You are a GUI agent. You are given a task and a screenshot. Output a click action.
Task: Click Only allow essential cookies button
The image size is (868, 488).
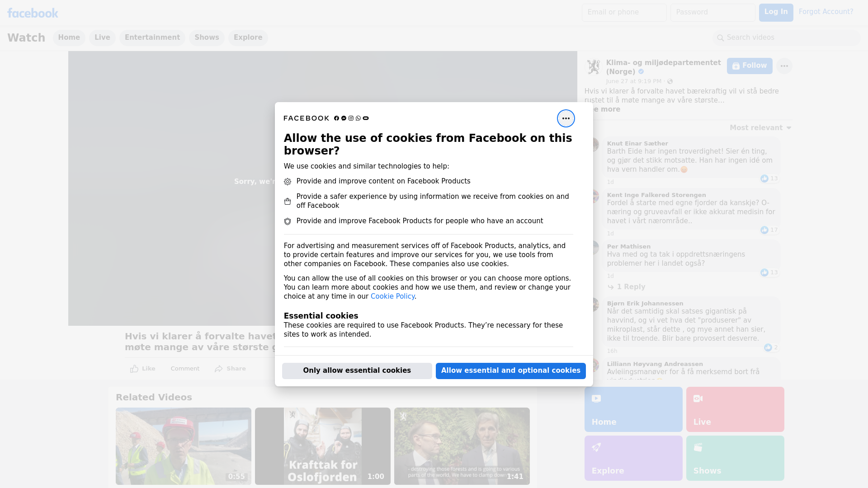[x=357, y=371]
